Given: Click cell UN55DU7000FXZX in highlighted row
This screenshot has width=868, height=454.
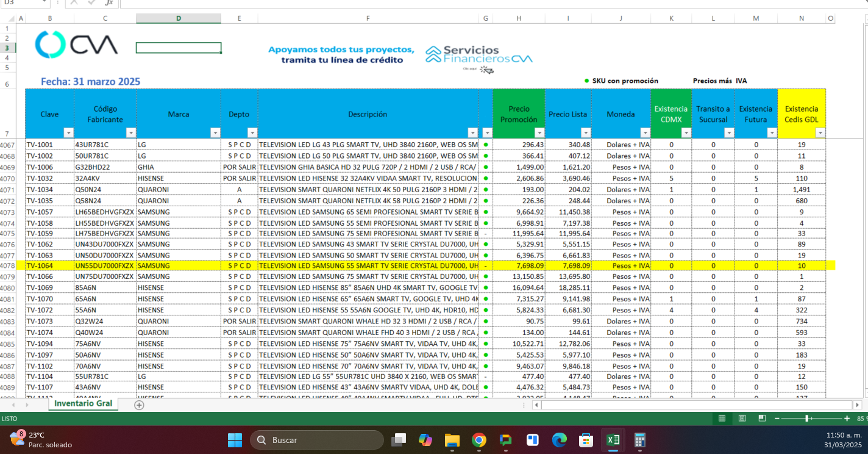Looking at the screenshot, I should [x=105, y=265].
